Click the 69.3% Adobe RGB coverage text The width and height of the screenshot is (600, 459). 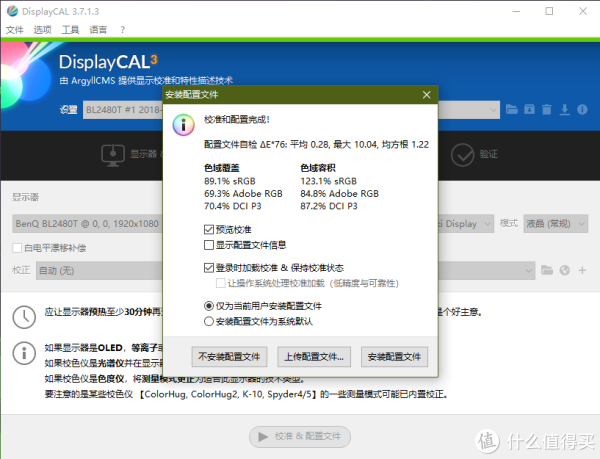pos(243,194)
